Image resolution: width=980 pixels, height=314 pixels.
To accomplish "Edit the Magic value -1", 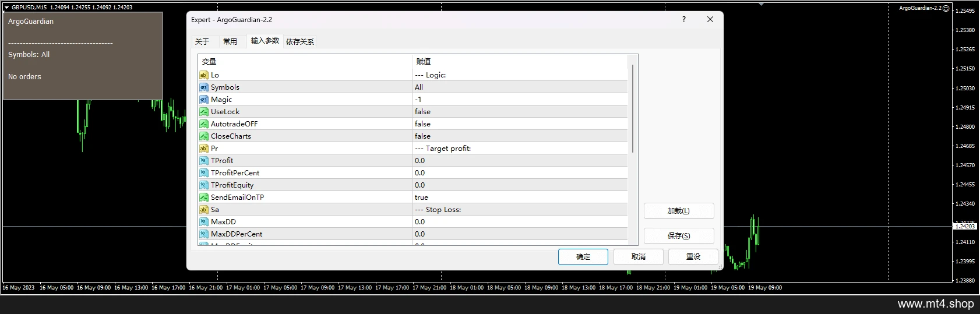I will tap(520, 100).
